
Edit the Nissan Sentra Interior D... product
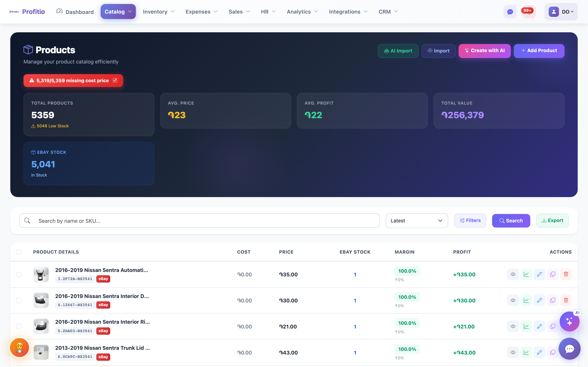(539, 300)
